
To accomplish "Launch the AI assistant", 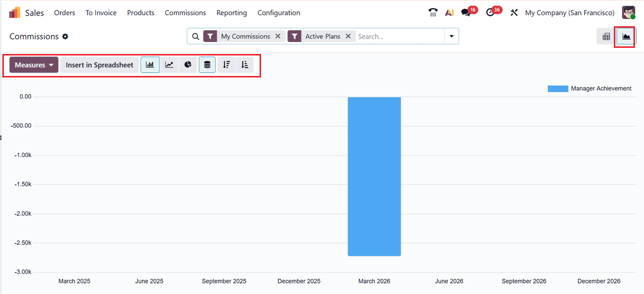I will [449, 12].
